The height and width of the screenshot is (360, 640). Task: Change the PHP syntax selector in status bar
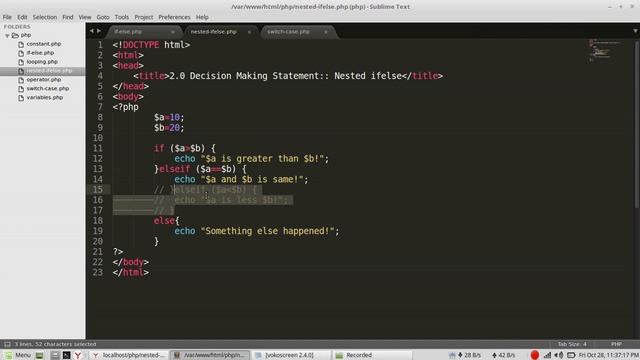click(x=616, y=344)
